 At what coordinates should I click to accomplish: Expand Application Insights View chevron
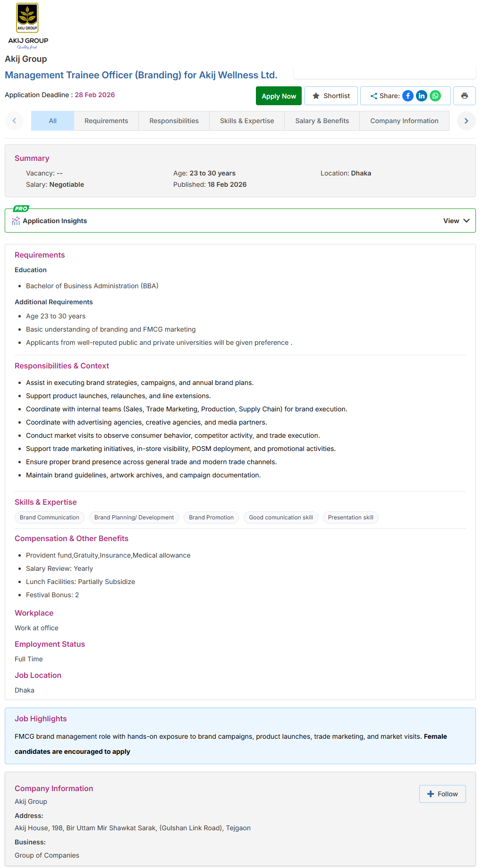coord(466,221)
